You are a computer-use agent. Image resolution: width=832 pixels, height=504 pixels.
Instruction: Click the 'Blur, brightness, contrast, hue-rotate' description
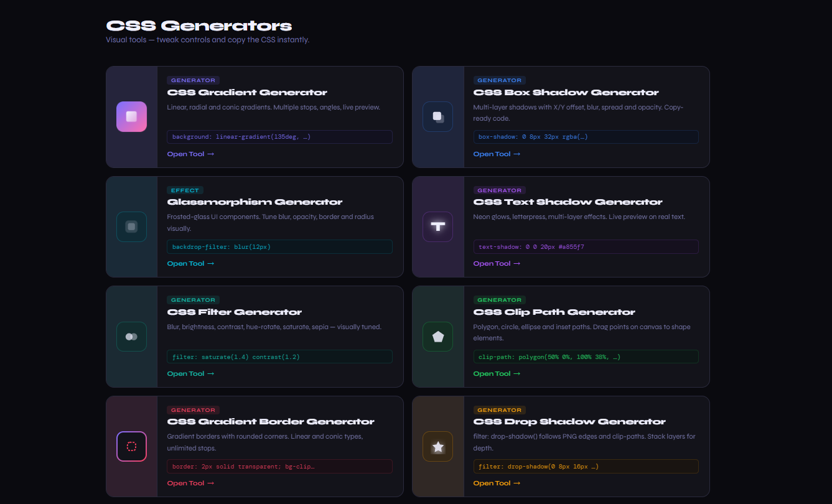coord(274,327)
